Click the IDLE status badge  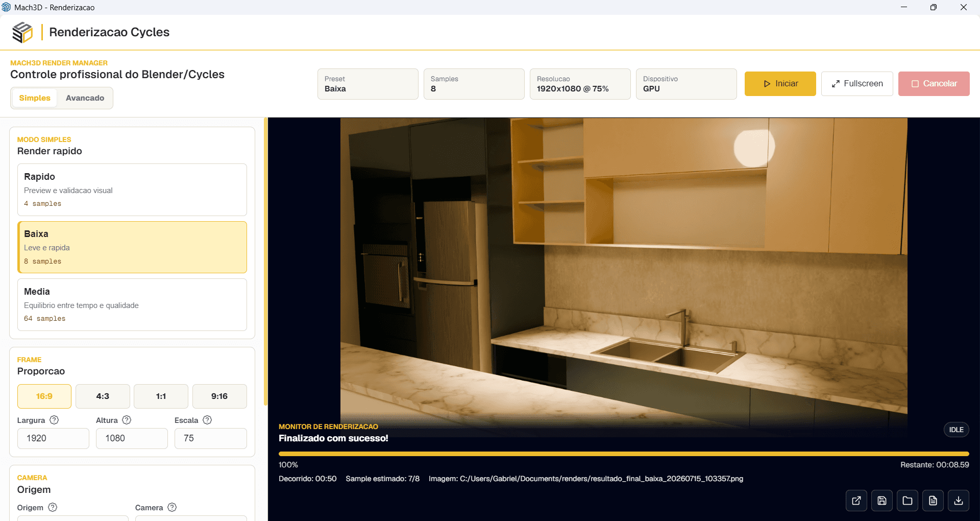(957, 430)
